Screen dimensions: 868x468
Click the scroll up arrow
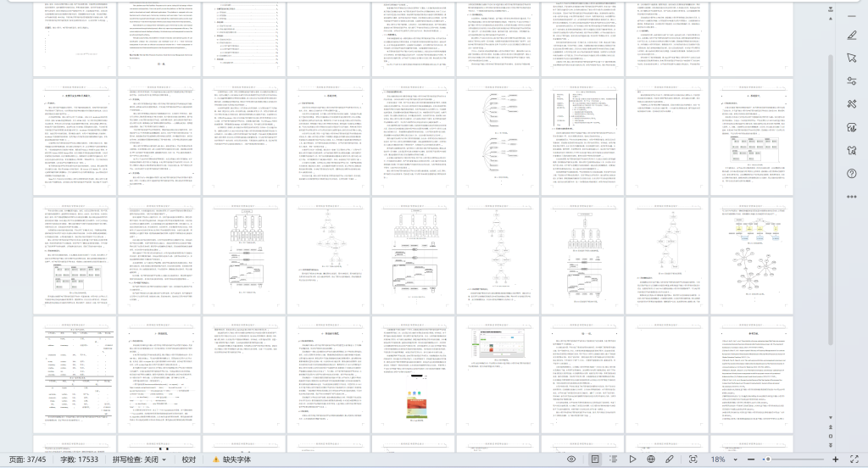[831, 19]
